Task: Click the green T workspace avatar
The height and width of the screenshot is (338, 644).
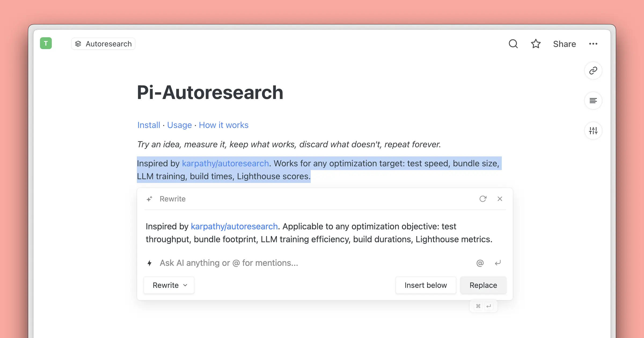Action: point(46,43)
